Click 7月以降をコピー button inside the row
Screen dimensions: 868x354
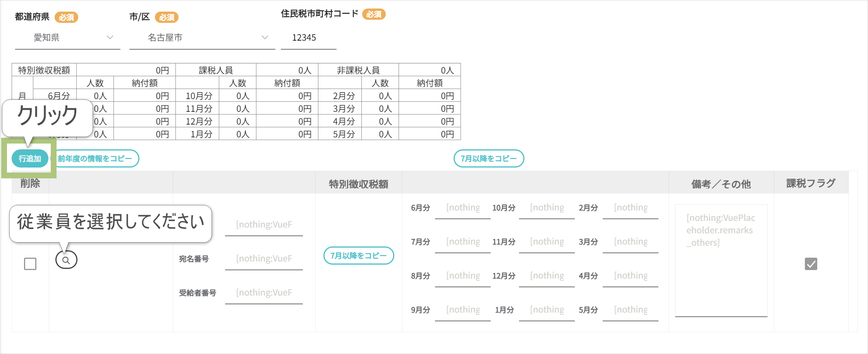358,256
